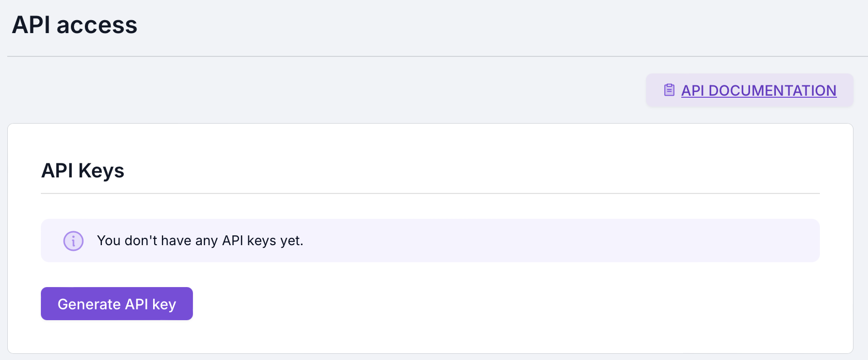Click the clipboard icon beside API Documentation
The image size is (868, 360).
point(669,90)
